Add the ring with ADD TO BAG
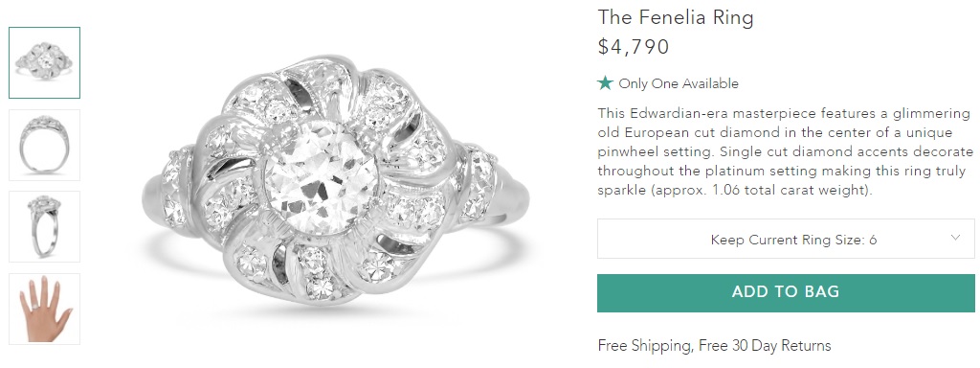The height and width of the screenshot is (368, 980). pyautogui.click(x=786, y=292)
